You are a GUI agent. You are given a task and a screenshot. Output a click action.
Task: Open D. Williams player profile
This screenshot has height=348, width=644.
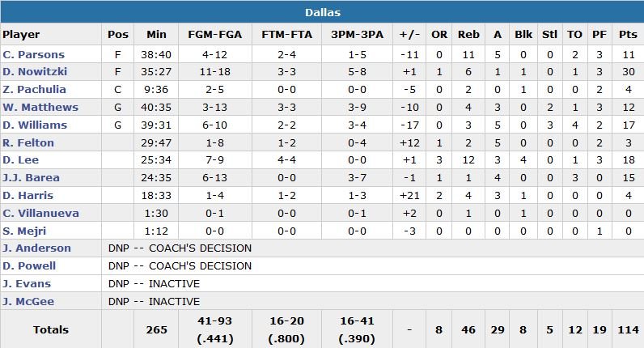35,125
